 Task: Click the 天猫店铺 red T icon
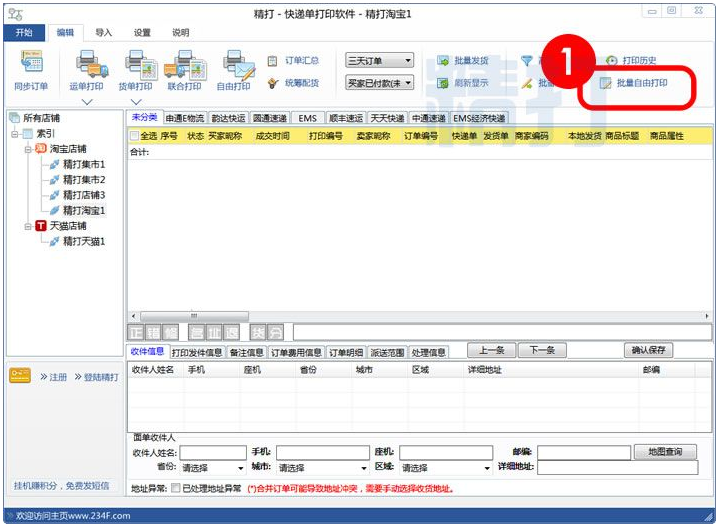pyautogui.click(x=41, y=225)
